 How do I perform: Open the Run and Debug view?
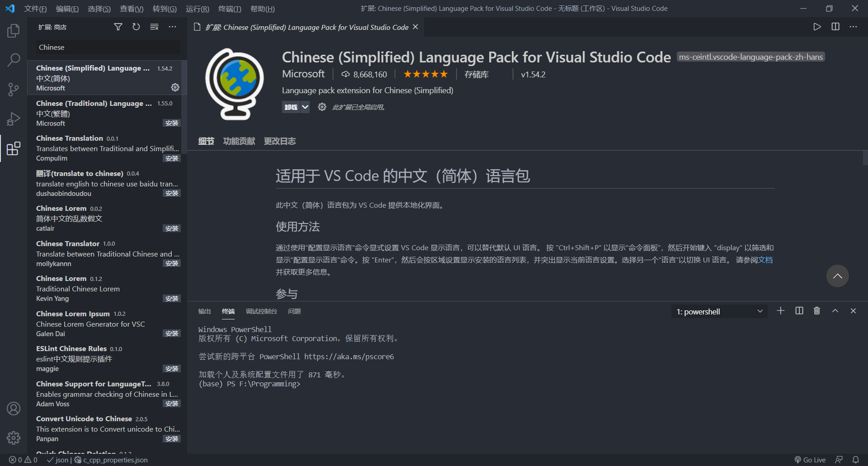point(14,119)
